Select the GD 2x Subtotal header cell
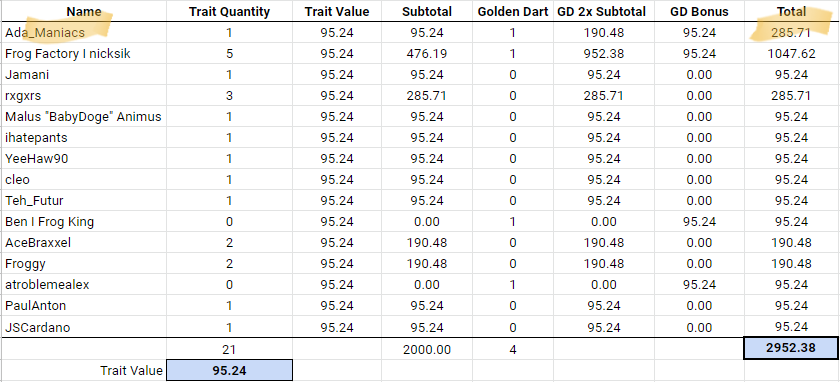Image resolution: width=840 pixels, height=382 pixels. [x=604, y=11]
